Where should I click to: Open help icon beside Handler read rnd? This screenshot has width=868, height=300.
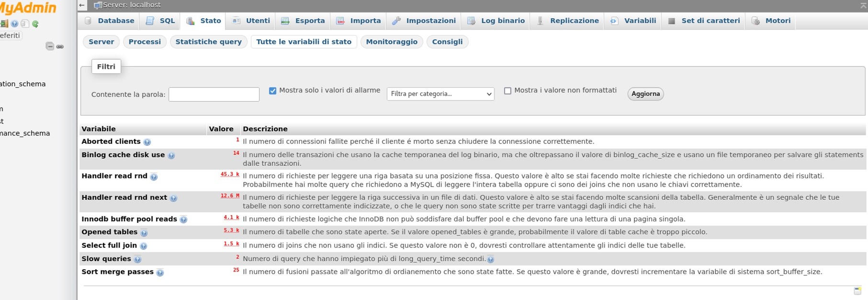tap(154, 177)
